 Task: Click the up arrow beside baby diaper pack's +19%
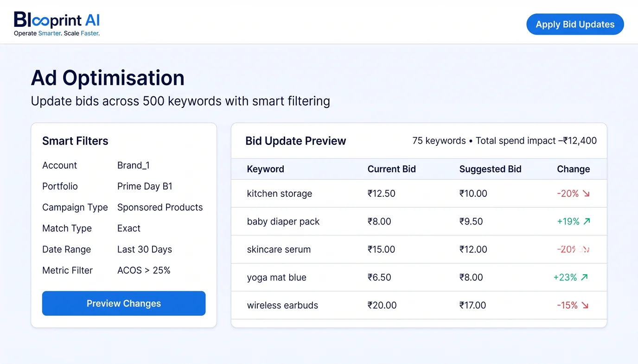tap(587, 221)
